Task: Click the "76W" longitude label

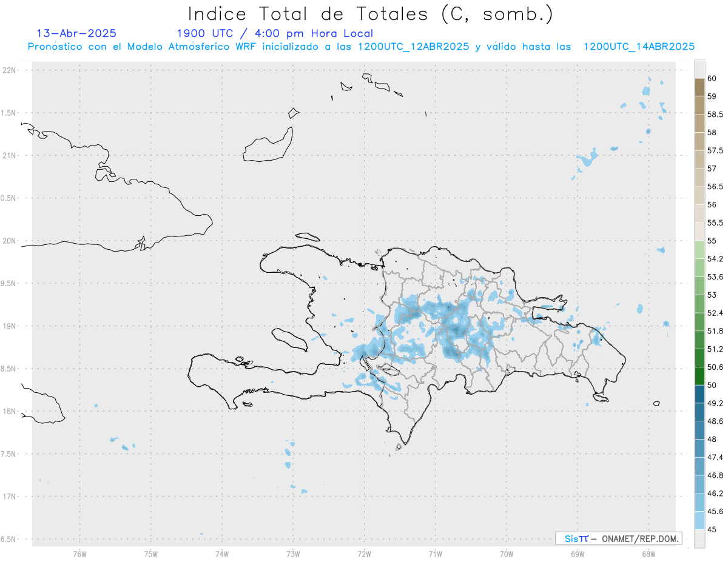Action: [79, 554]
